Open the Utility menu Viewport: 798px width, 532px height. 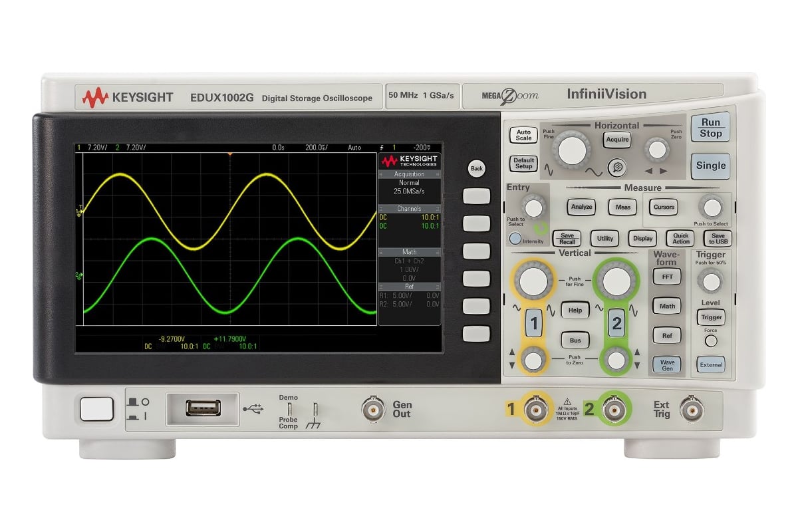point(604,238)
